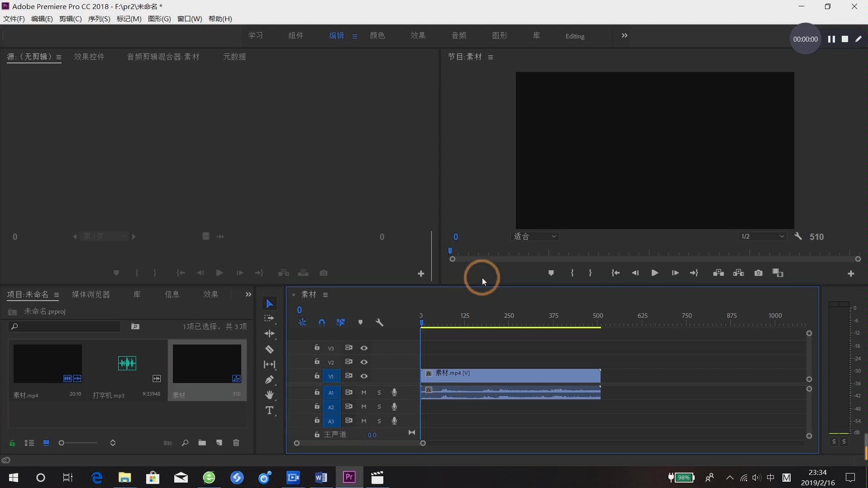Select the Pen tool

(270, 380)
